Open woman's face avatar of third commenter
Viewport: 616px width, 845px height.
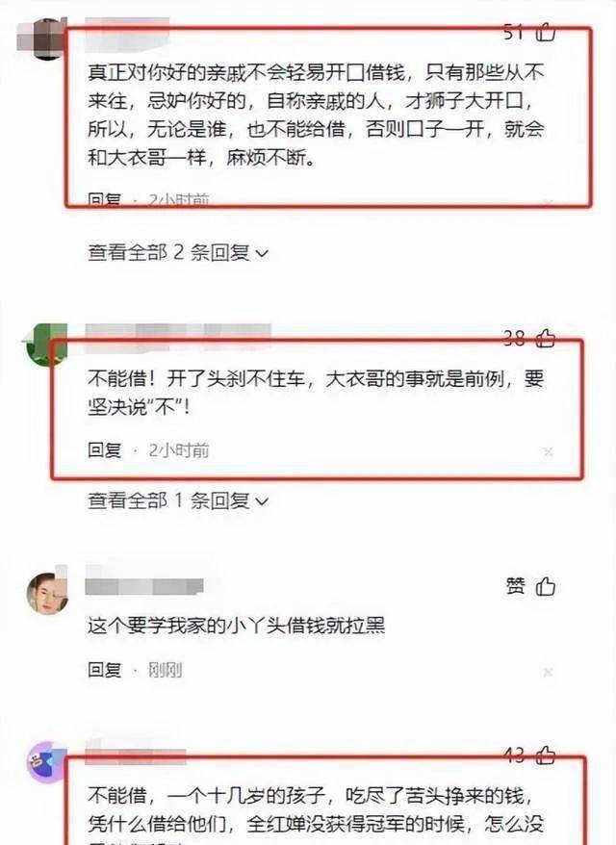pos(47,593)
